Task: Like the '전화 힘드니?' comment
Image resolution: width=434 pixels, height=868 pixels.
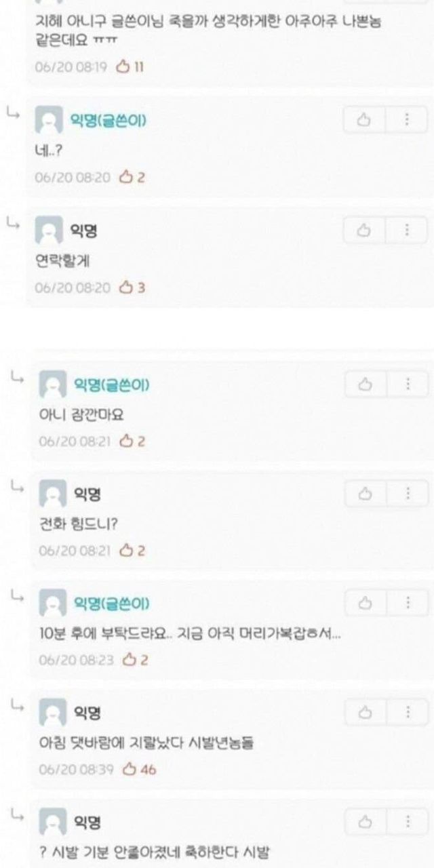Action: (x=366, y=493)
